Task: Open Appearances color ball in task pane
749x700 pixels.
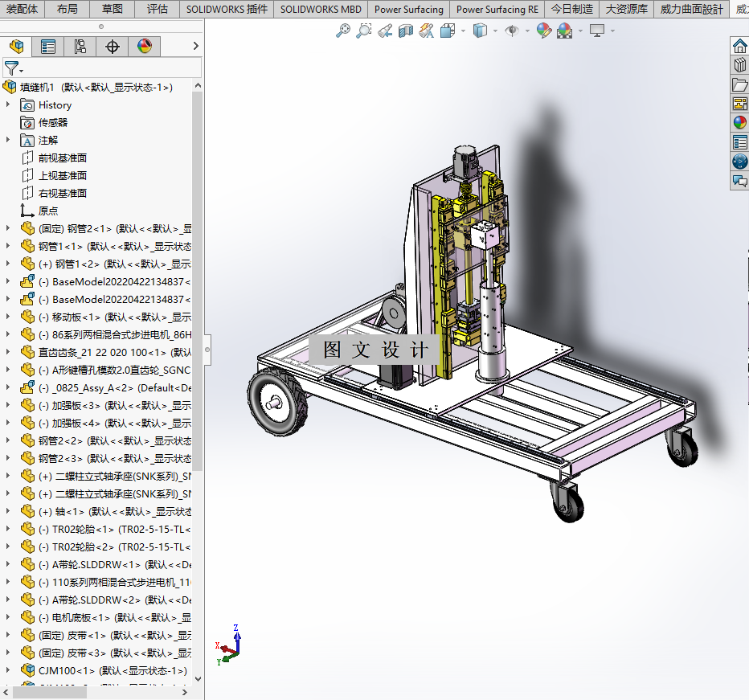Action: click(x=739, y=122)
